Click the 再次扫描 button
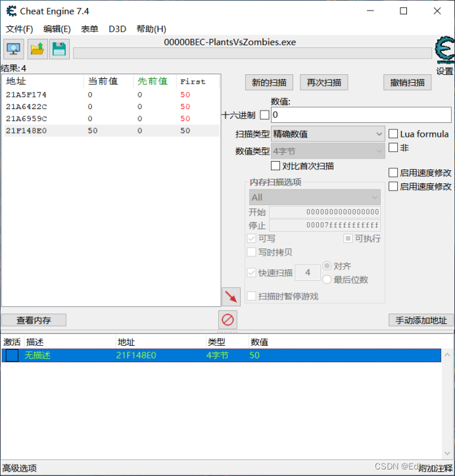Viewport: 455px width, 476px height. 324,82
